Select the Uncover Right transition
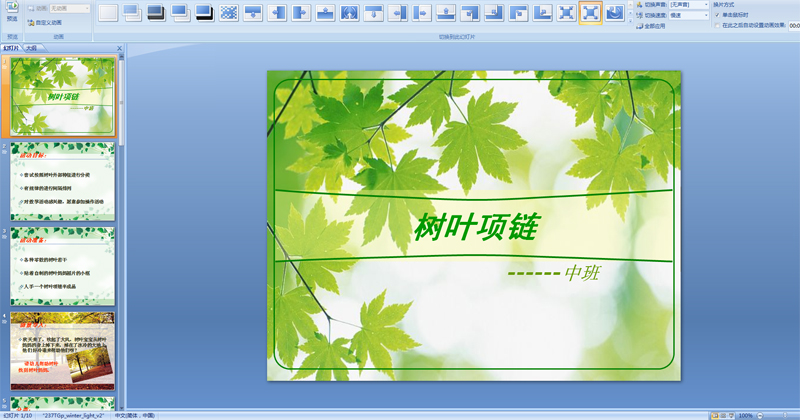 pos(422,12)
